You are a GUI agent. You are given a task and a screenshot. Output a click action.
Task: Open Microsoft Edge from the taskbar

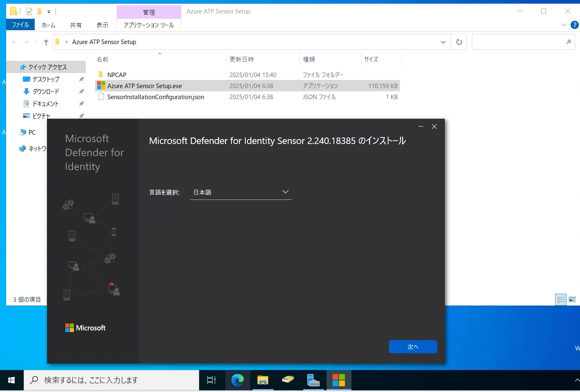[238, 380]
